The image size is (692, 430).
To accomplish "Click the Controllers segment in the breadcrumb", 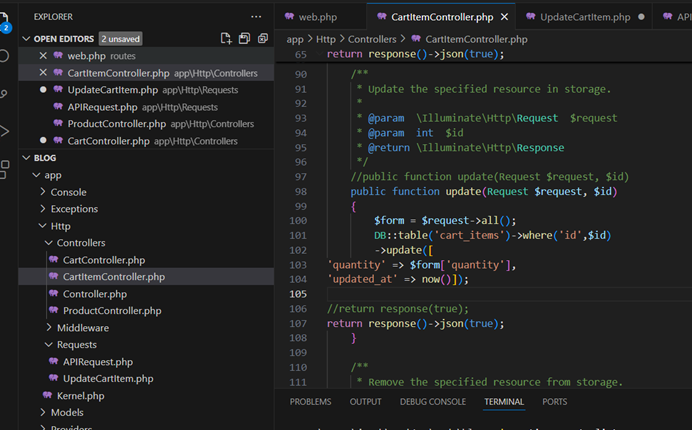I will [371, 39].
